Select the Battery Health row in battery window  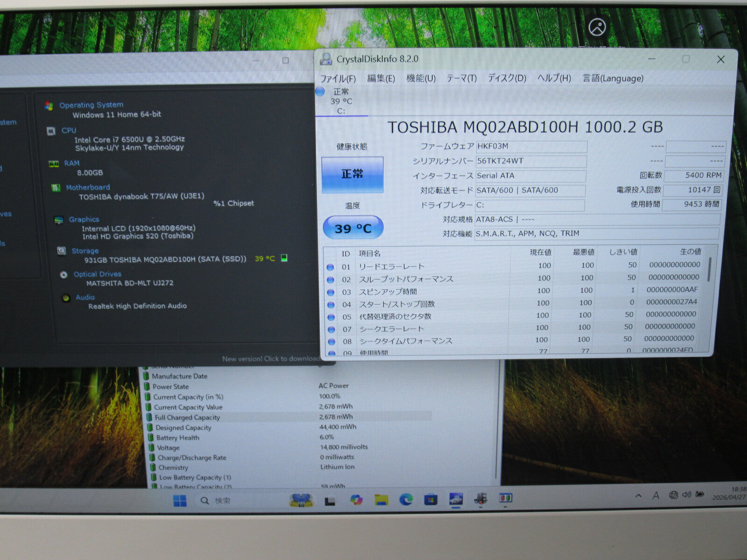tap(289, 438)
